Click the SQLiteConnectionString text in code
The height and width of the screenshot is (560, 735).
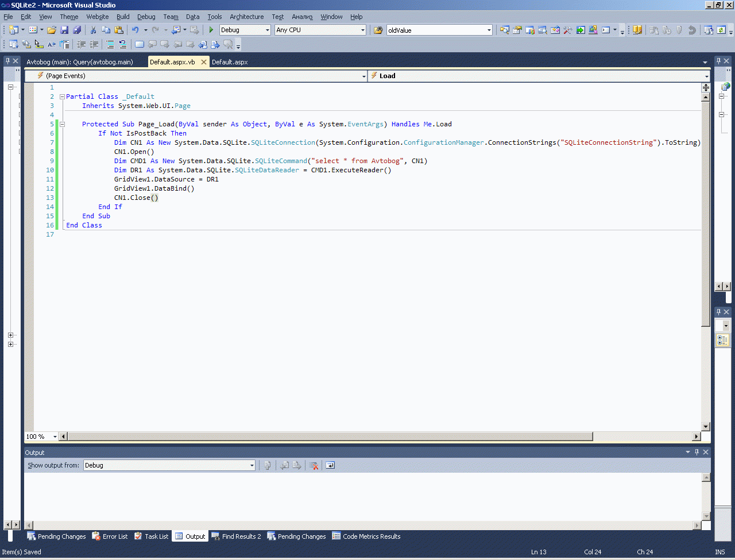pos(609,142)
